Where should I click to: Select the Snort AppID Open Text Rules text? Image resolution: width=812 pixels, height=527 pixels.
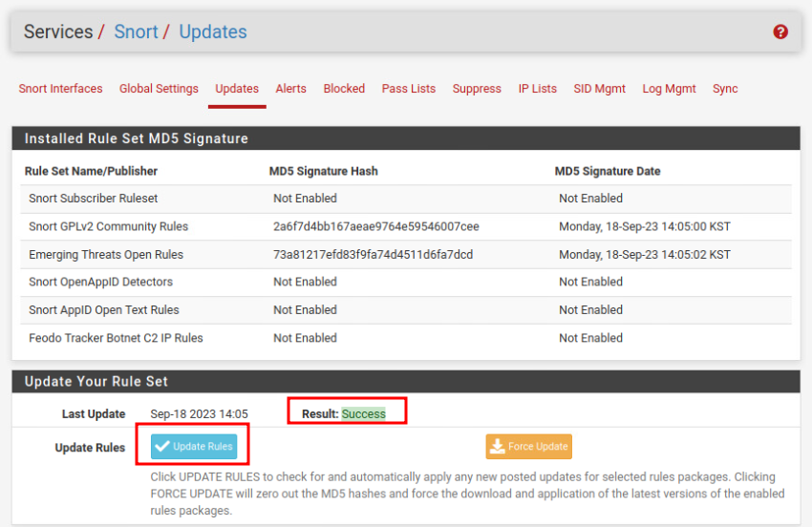[104, 309]
